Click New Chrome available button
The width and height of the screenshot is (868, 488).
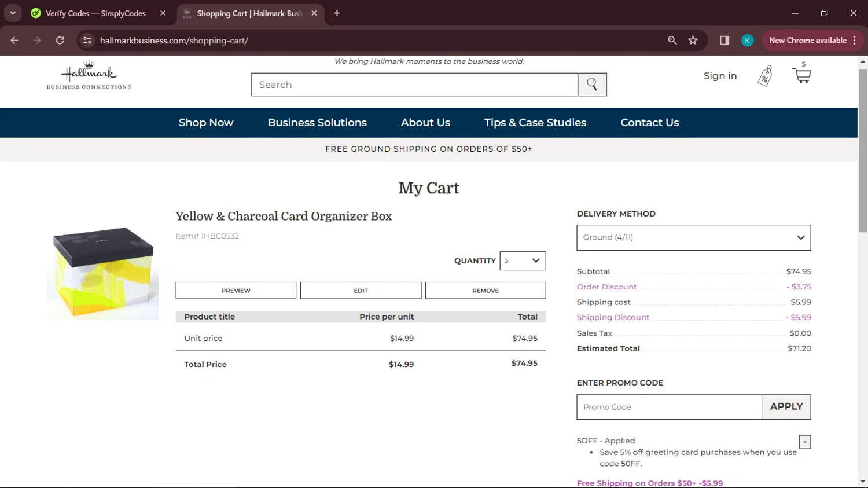tap(813, 41)
